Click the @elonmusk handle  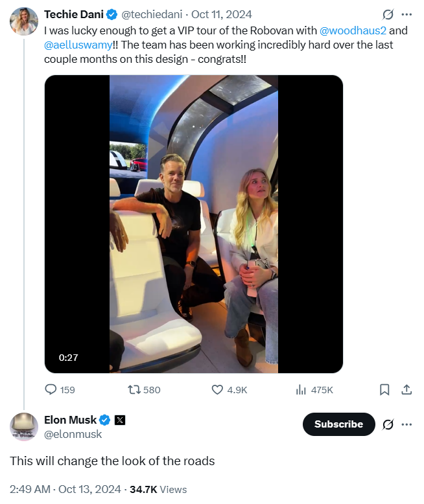73,434
